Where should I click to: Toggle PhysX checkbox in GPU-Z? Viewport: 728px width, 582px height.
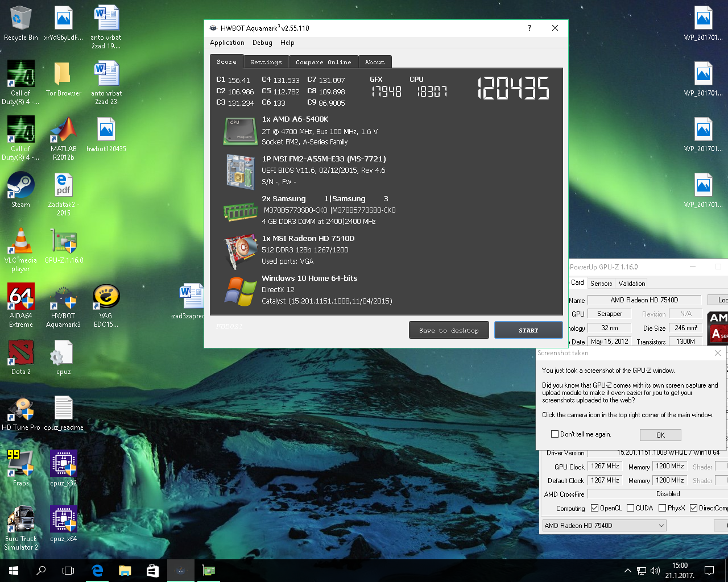[x=662, y=508]
